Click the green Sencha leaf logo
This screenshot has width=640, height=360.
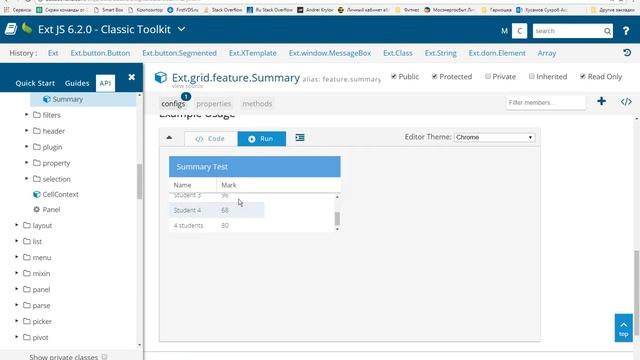tap(27, 29)
